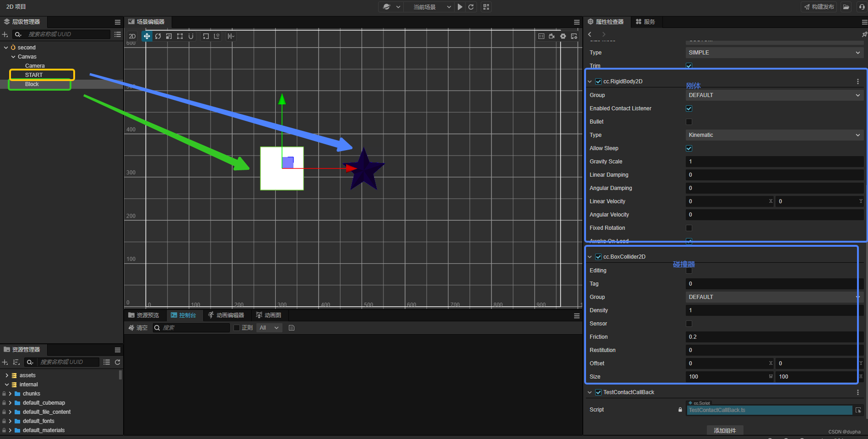Enable the Bullet checkbox
Screen dimensions: 868x439
tap(689, 122)
